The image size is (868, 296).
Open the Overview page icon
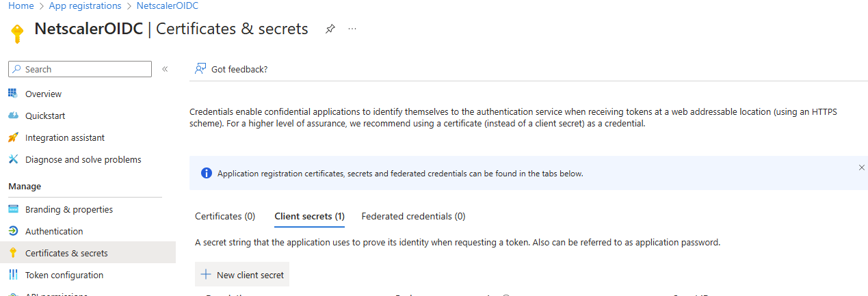point(13,94)
